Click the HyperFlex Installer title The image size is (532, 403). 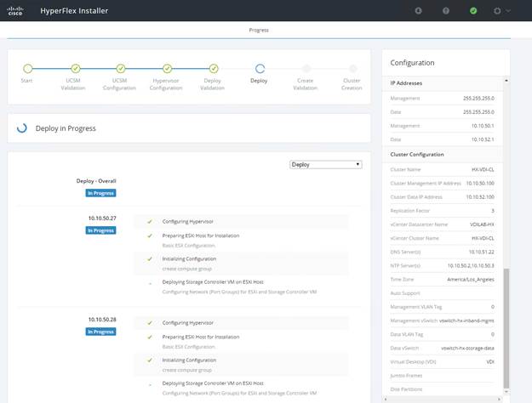[x=74, y=11]
